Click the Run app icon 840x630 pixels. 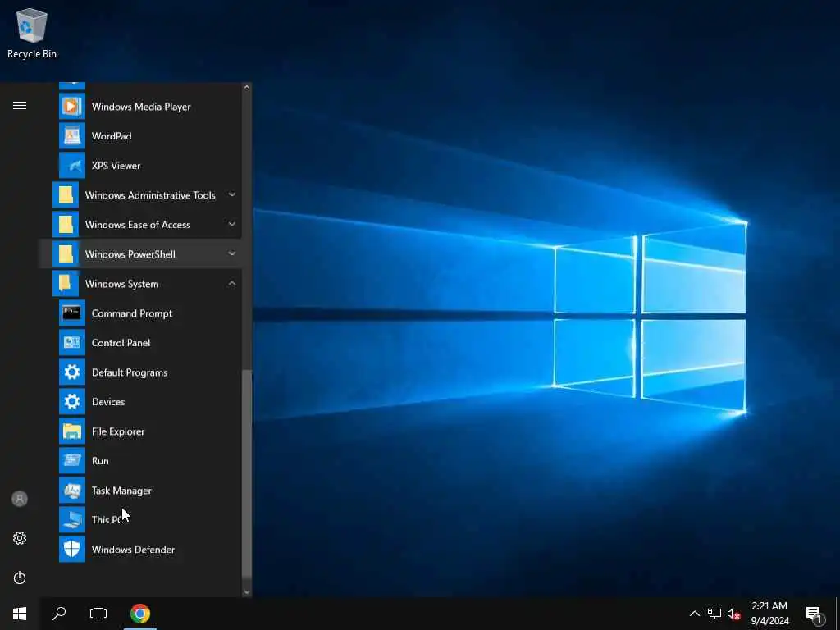(x=72, y=460)
